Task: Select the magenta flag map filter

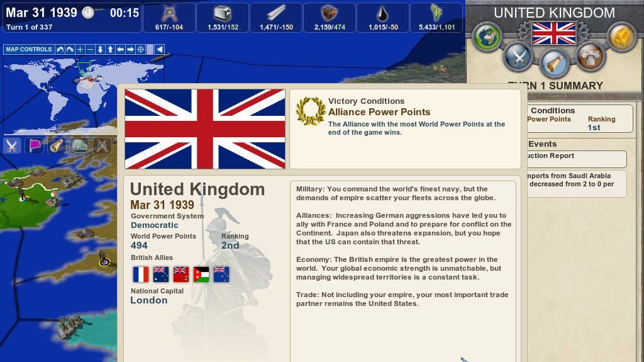Action: (x=34, y=145)
